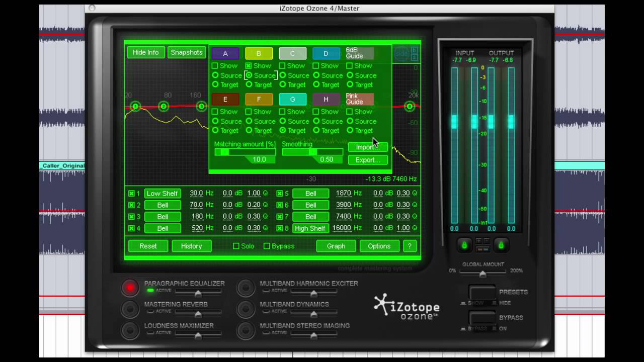Open band 8 High Shelf filter type
644x362 pixels.
click(310, 228)
